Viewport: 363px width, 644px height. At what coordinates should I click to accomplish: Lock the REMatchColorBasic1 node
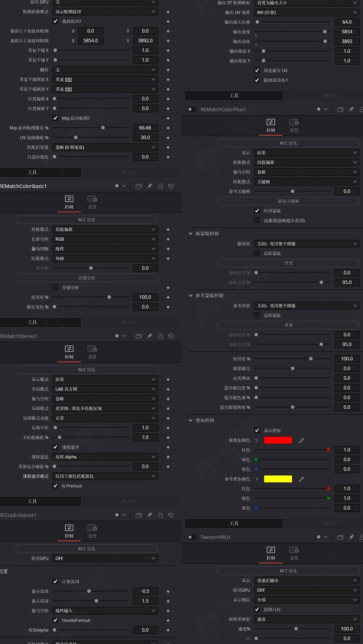click(160, 186)
